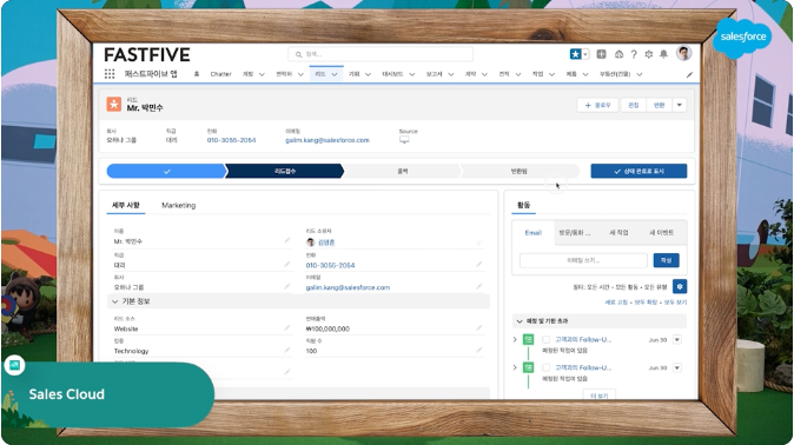Check the second Follow-Up task checkbox

(x=546, y=368)
